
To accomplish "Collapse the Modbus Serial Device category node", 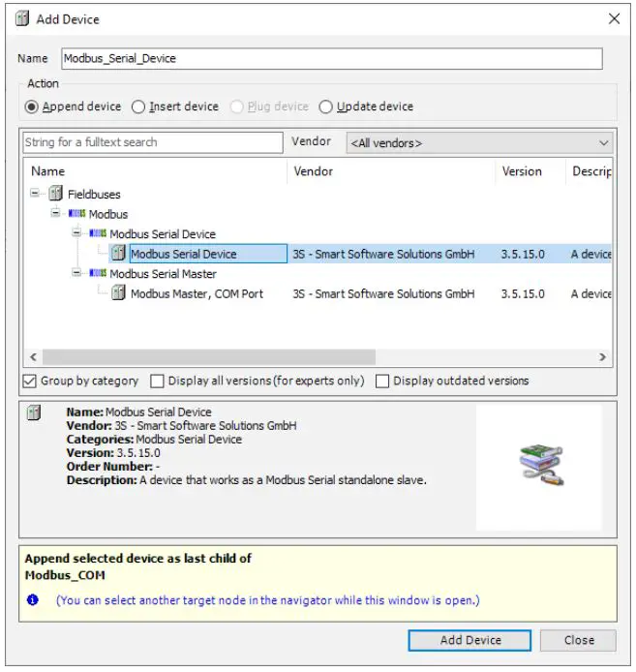I will 76,233.
